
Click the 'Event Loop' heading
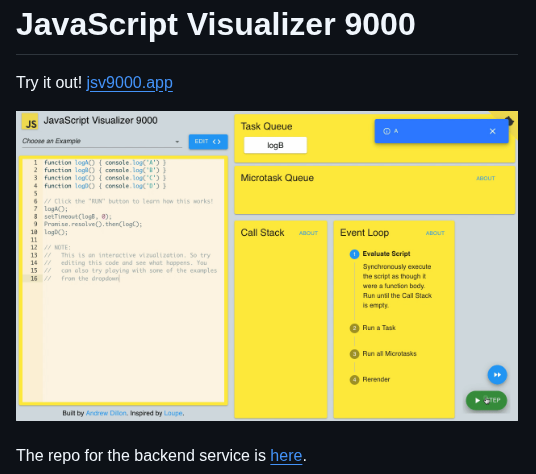[x=364, y=233]
